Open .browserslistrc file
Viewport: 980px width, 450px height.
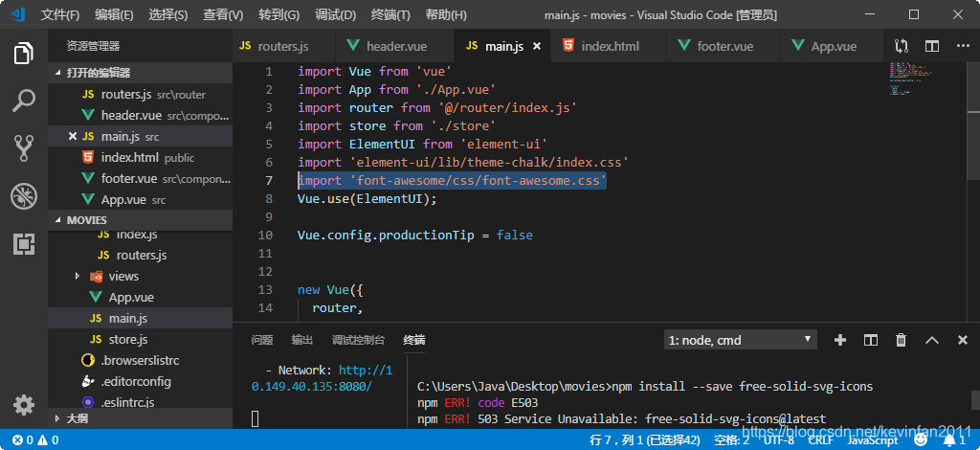[140, 361]
